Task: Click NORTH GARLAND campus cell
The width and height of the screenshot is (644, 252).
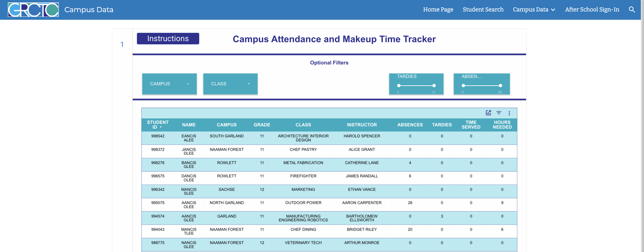Action: point(226,203)
